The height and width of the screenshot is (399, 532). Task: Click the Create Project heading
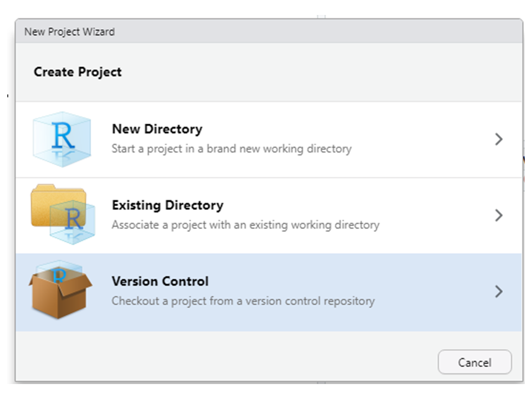coord(78,72)
